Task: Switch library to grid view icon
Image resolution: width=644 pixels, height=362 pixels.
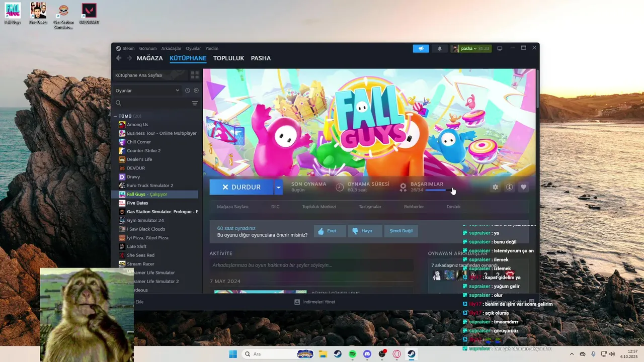Action: point(195,75)
